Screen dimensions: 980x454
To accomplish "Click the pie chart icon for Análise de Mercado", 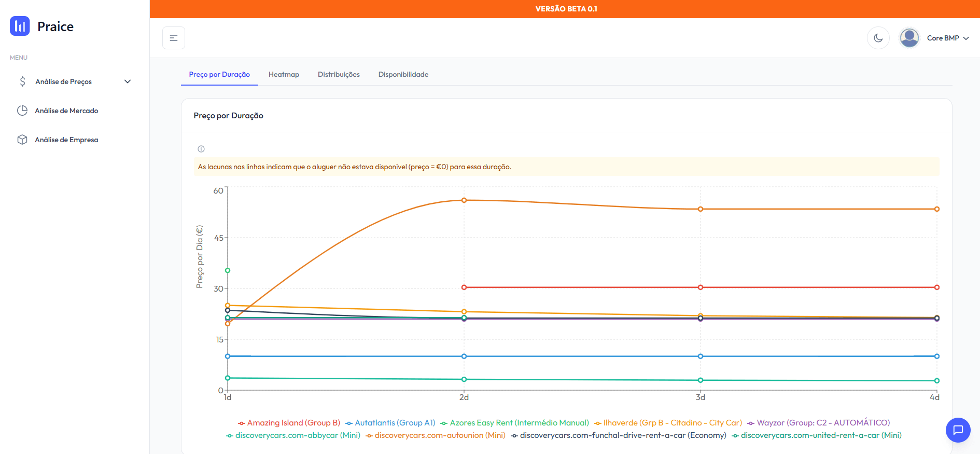I will tap(22, 111).
